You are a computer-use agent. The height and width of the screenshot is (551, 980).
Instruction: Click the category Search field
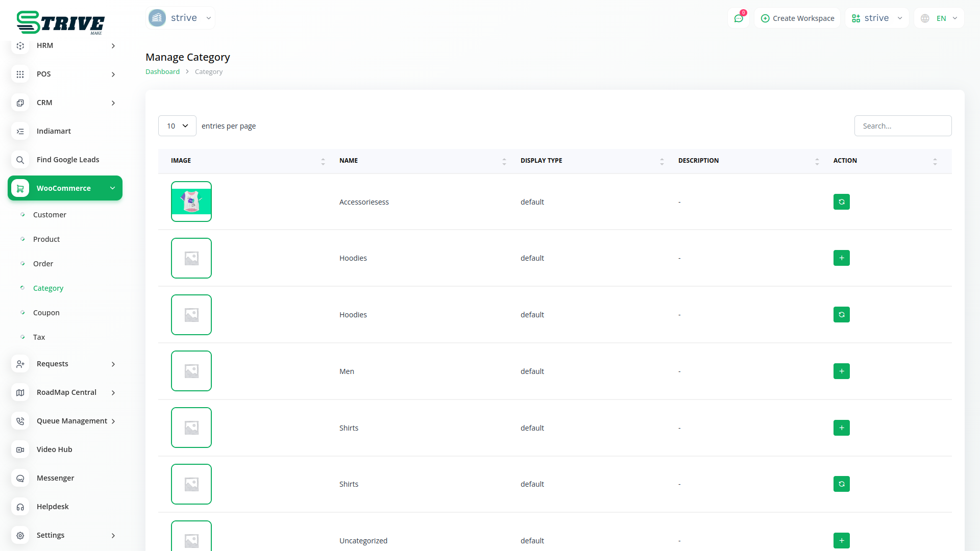click(902, 126)
